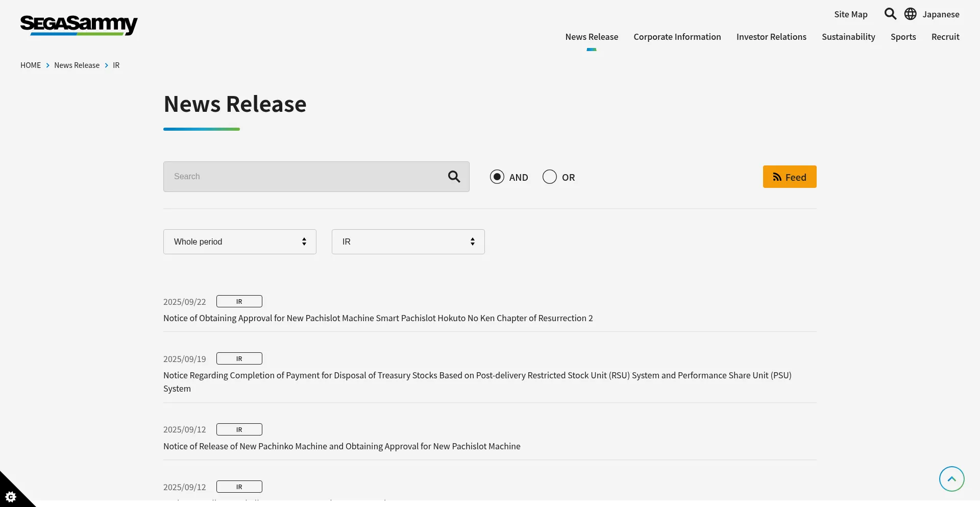Click the orange Feed button
Image resolution: width=980 pixels, height=507 pixels.
[x=790, y=177]
